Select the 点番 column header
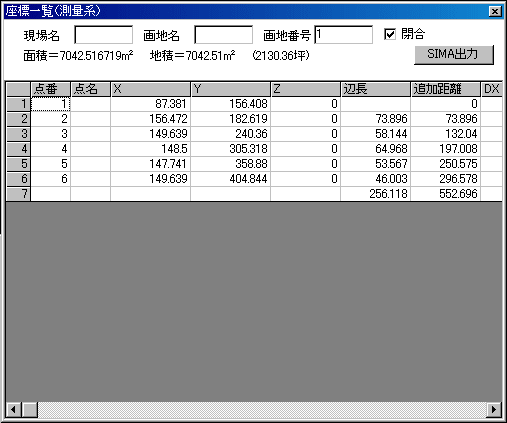 (50, 89)
